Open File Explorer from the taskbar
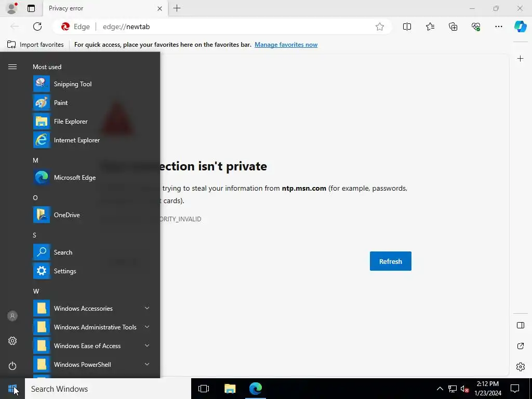 230,389
